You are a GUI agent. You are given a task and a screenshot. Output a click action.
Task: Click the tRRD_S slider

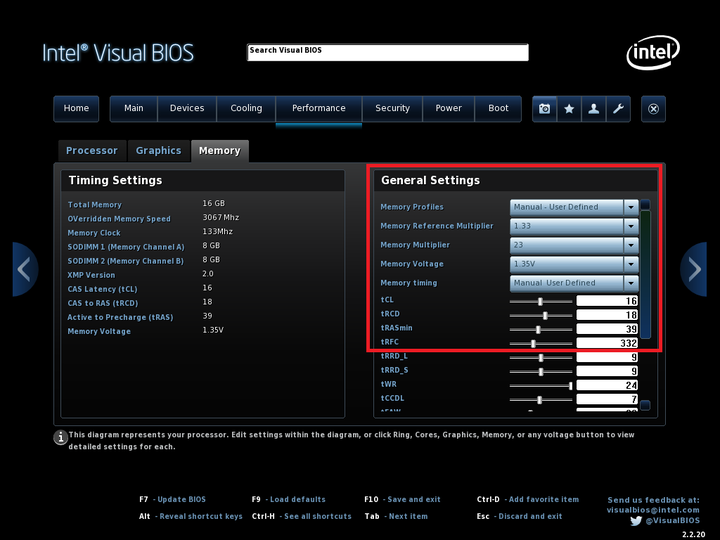[x=541, y=371]
